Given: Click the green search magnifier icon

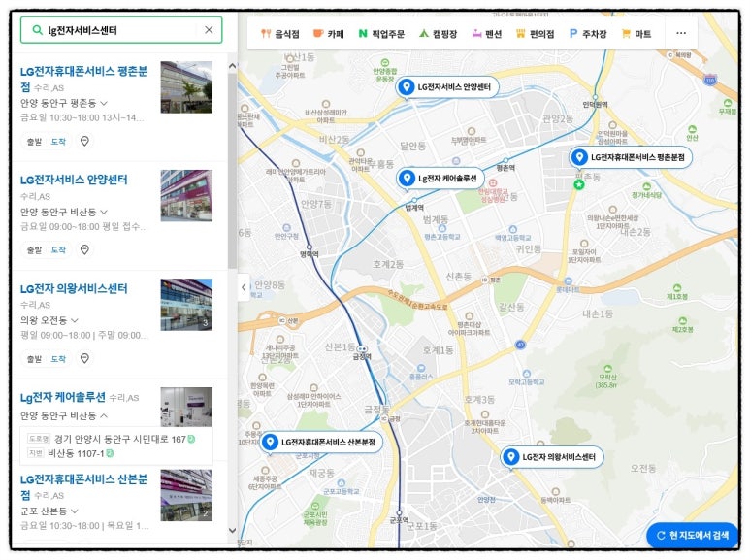Looking at the screenshot, I should [37, 30].
